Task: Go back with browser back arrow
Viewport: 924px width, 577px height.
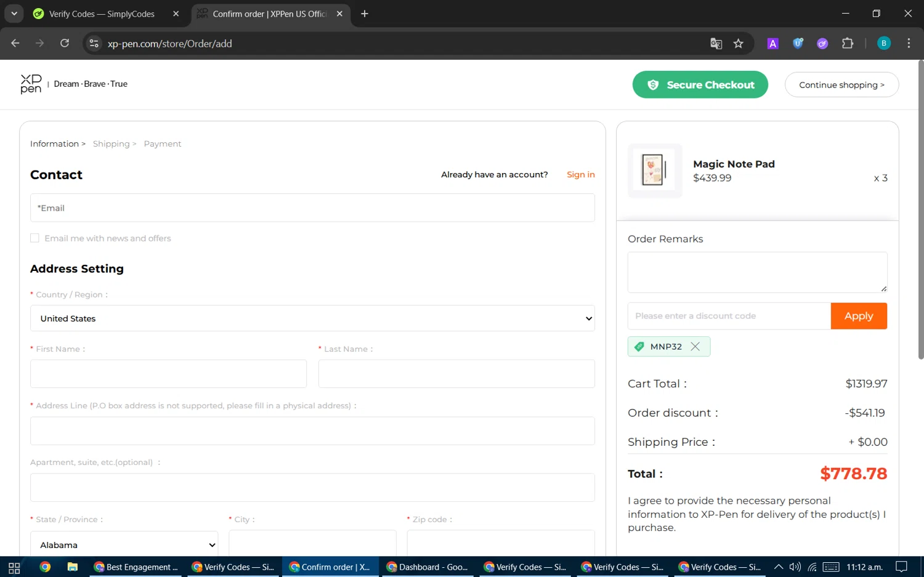Action: coord(15,43)
